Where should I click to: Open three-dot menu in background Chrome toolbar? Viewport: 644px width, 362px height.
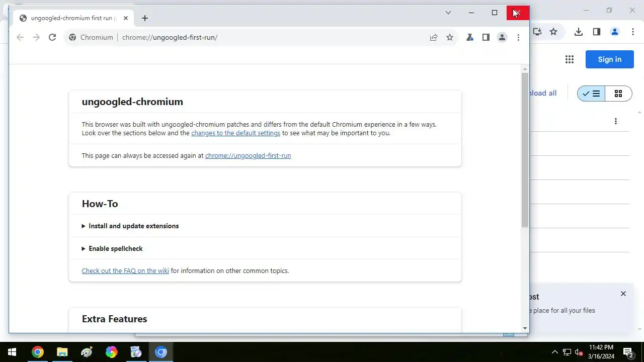(x=633, y=32)
